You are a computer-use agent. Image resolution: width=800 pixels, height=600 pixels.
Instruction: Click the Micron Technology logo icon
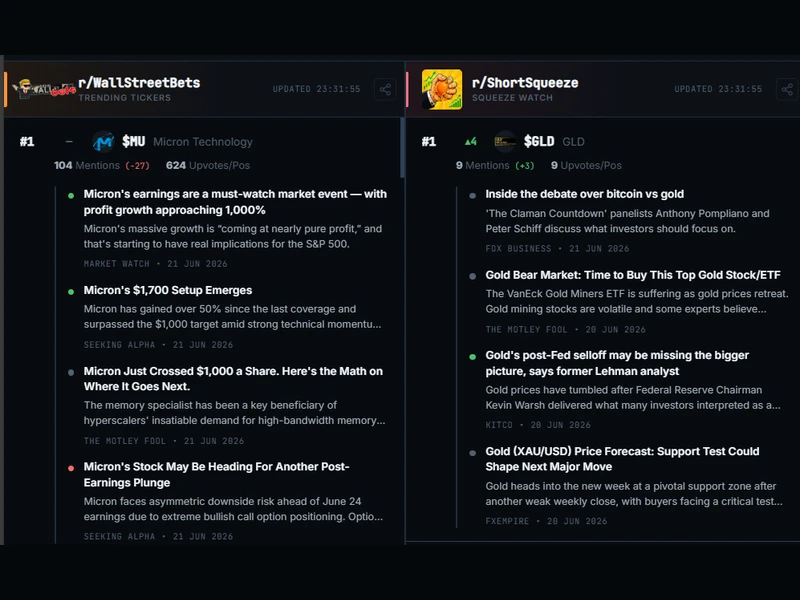point(103,141)
